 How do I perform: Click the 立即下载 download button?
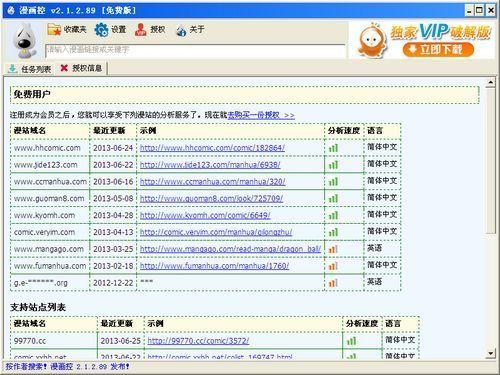click(438, 49)
